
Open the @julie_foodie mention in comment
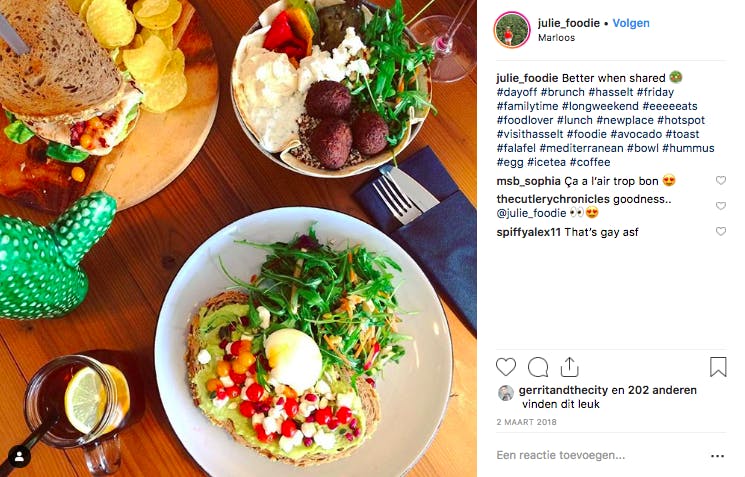(x=531, y=213)
